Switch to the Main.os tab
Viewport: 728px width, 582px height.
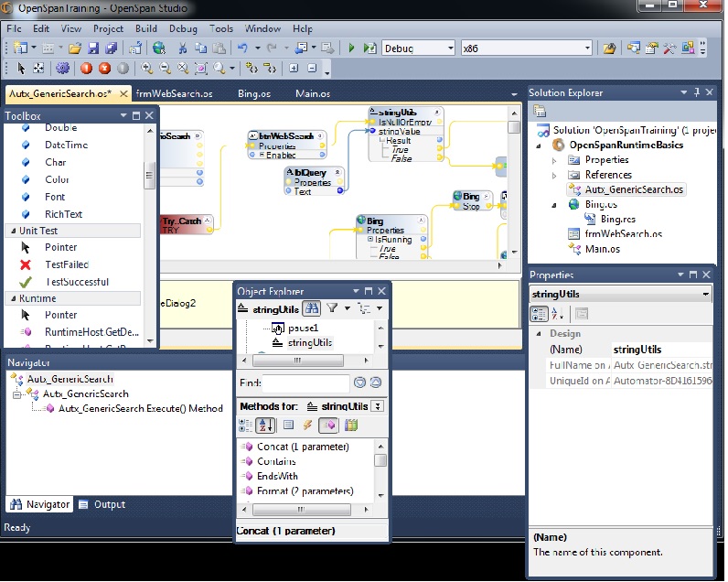coord(313,94)
